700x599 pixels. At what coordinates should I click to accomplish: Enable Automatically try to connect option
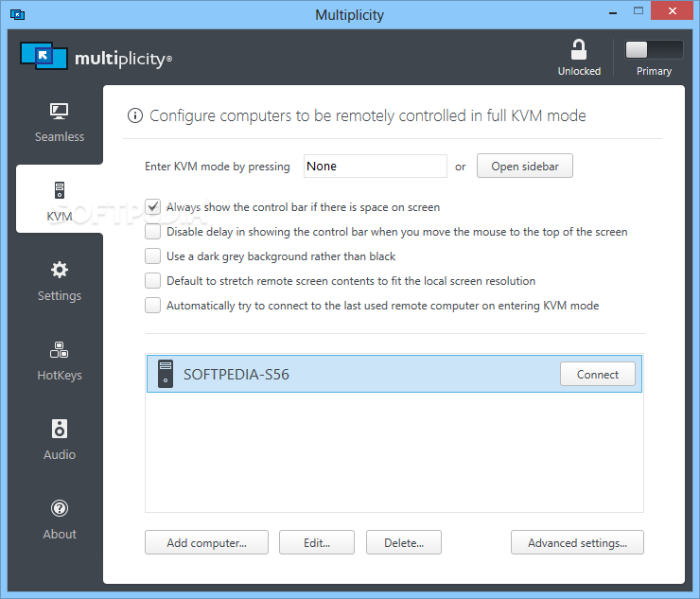pos(152,305)
